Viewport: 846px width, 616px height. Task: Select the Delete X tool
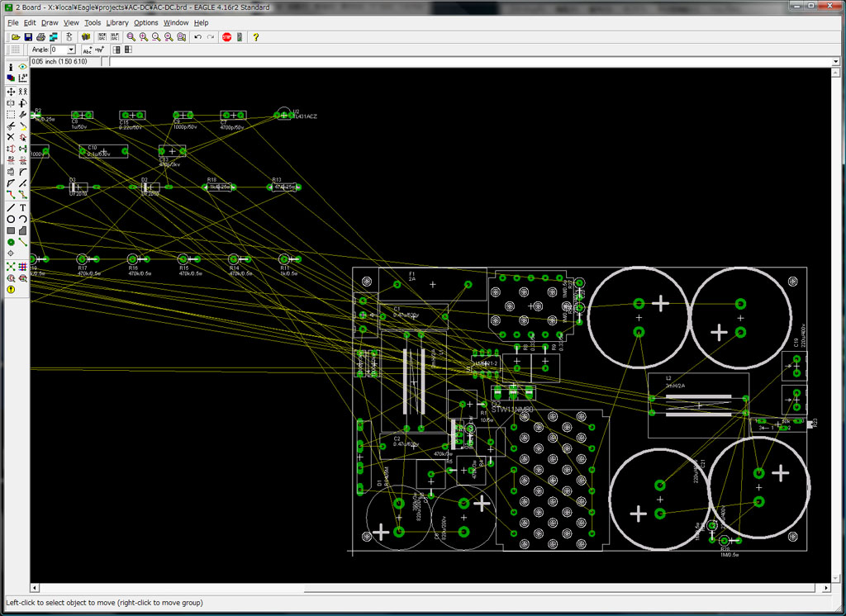click(10, 137)
